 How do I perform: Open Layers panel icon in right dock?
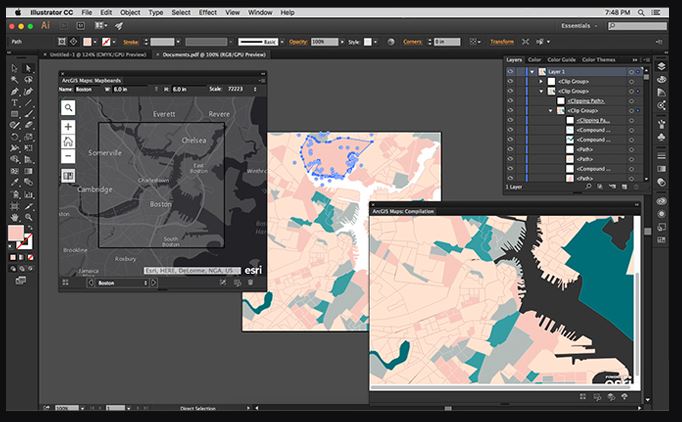662,67
